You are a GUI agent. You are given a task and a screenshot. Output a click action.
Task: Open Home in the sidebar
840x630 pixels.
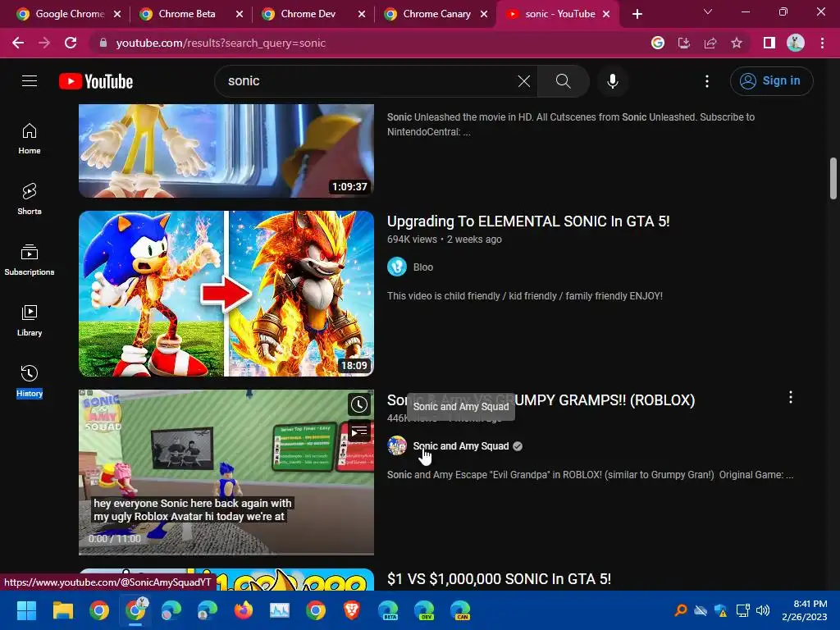pyautogui.click(x=30, y=139)
